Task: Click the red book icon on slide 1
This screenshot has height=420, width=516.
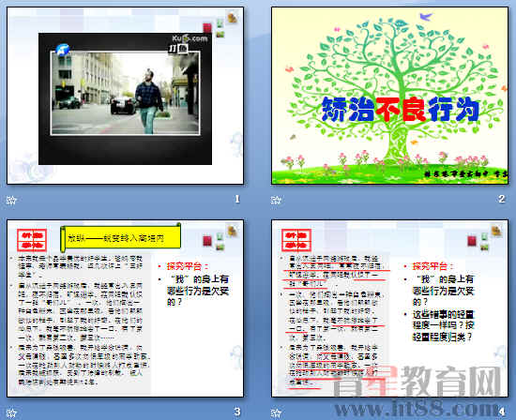Action: tap(207, 27)
